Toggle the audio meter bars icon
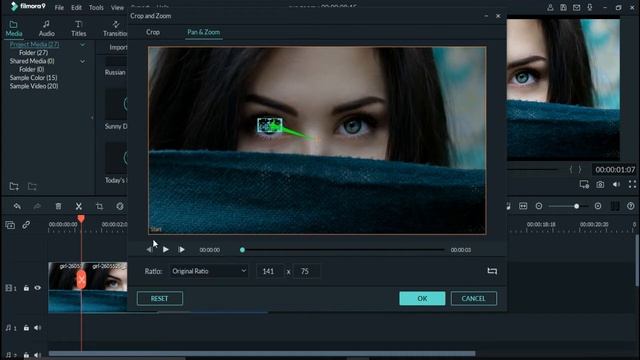 (x=615, y=206)
